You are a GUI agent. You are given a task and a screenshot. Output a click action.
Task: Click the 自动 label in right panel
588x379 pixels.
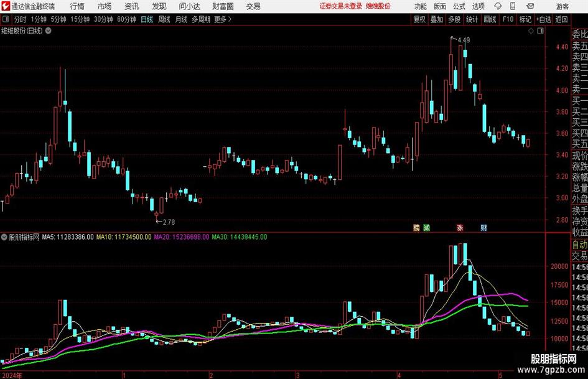tap(580, 245)
